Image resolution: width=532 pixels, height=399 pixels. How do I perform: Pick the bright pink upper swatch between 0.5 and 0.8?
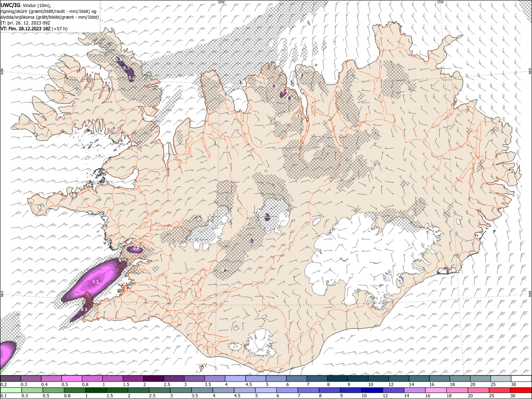pos(72,378)
